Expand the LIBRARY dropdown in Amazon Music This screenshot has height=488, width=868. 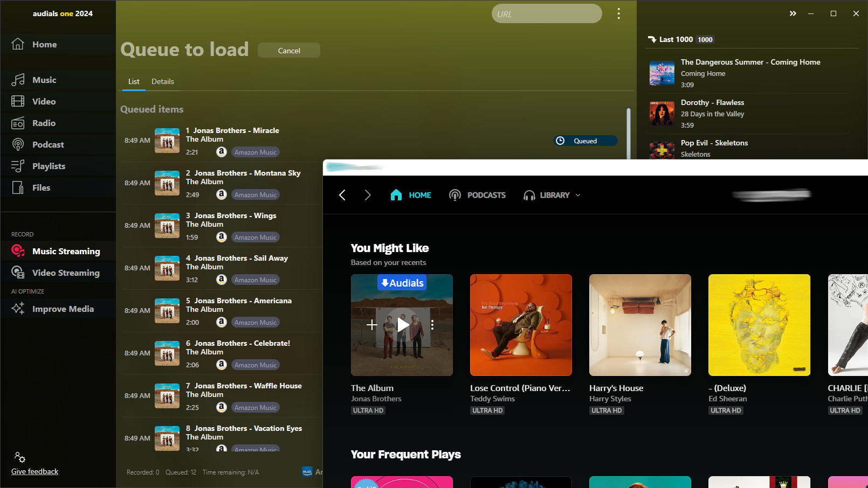578,195
